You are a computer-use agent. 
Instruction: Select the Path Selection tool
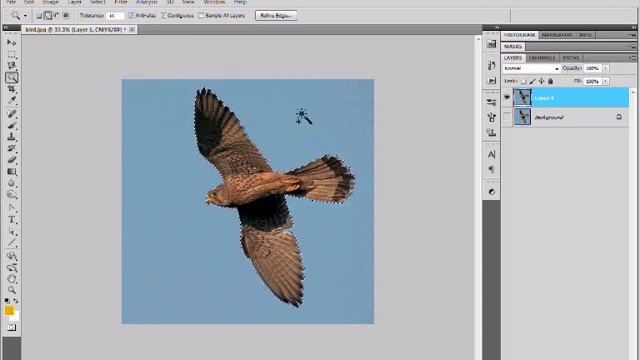11,231
